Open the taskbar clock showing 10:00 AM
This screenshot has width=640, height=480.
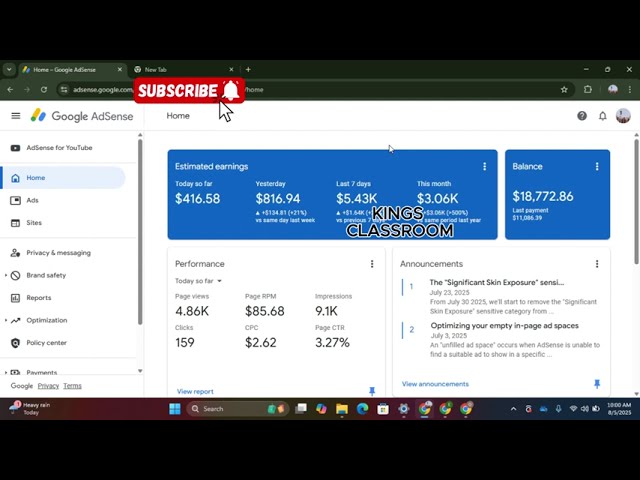click(619, 409)
